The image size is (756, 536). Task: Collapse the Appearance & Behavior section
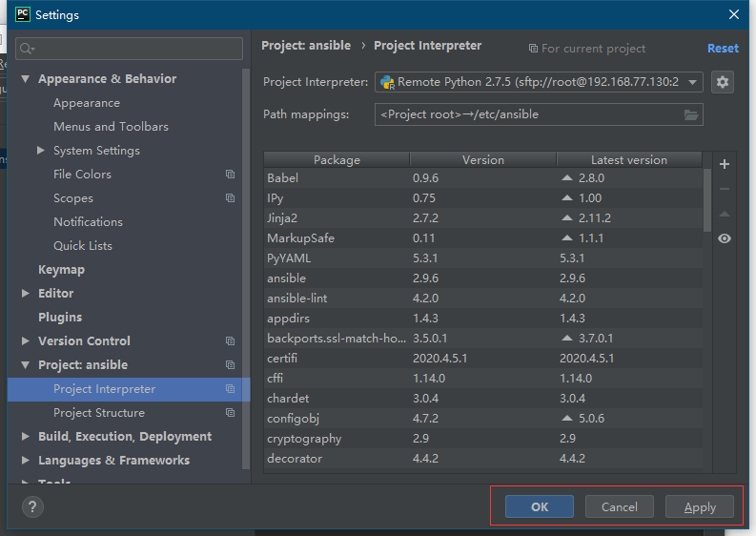point(26,78)
